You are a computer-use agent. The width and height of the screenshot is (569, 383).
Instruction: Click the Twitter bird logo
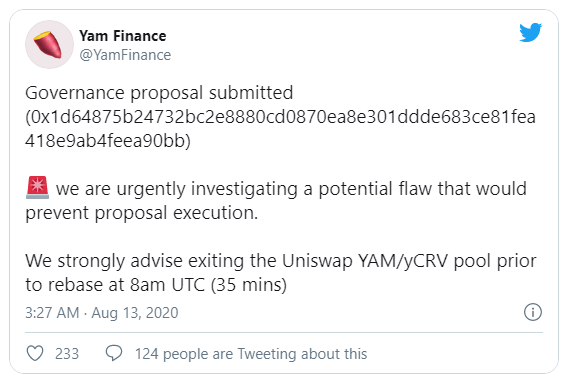[x=531, y=33]
